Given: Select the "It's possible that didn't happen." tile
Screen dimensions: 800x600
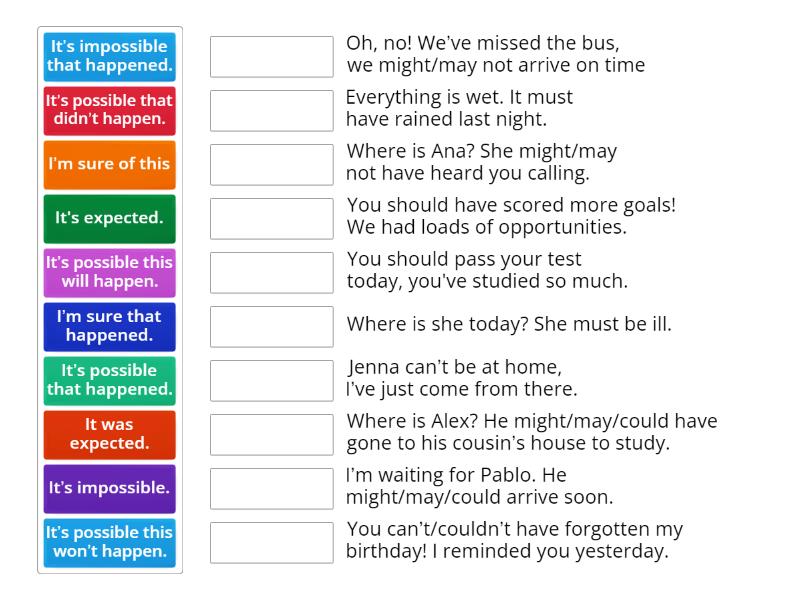Looking at the screenshot, I should click(x=109, y=110).
